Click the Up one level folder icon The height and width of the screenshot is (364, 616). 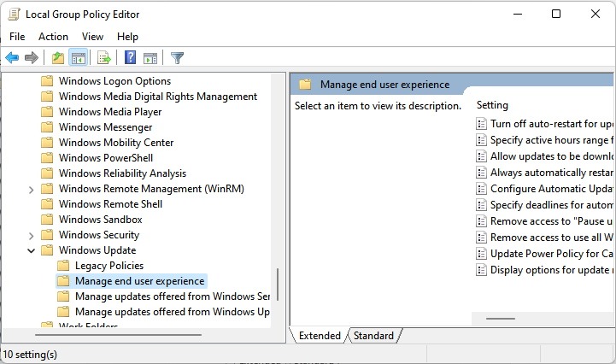58,58
